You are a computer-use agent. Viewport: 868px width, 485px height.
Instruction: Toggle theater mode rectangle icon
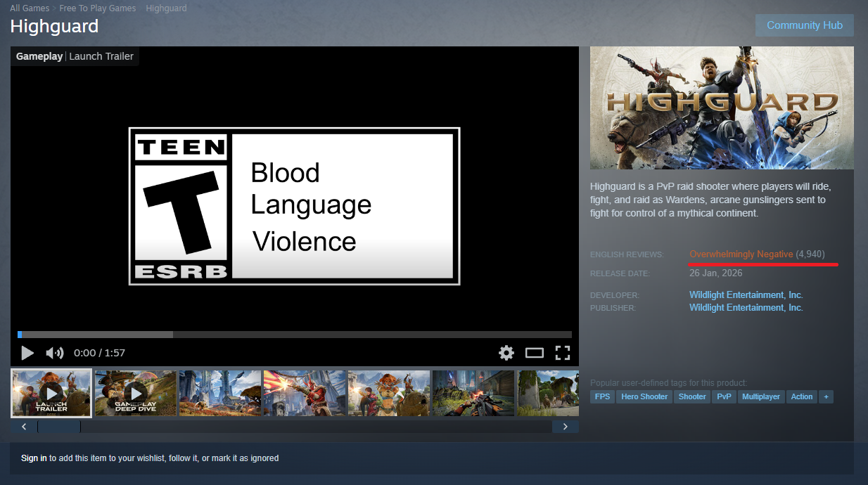point(535,353)
